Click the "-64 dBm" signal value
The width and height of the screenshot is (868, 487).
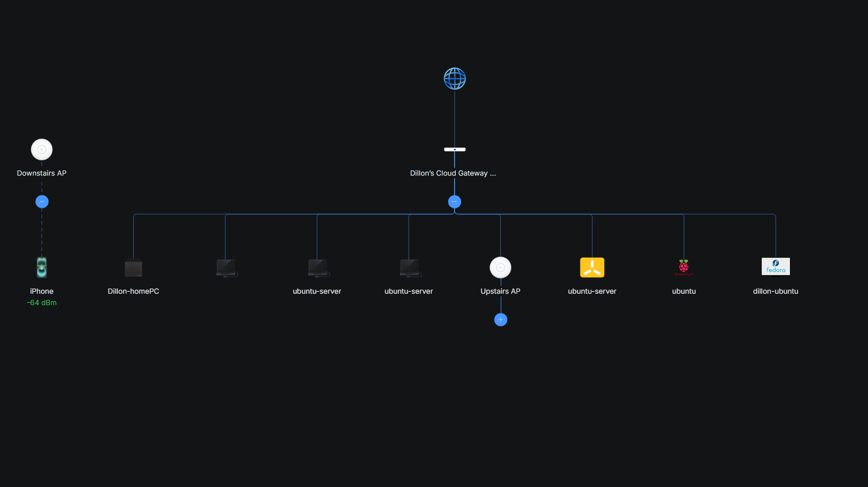[x=42, y=303]
